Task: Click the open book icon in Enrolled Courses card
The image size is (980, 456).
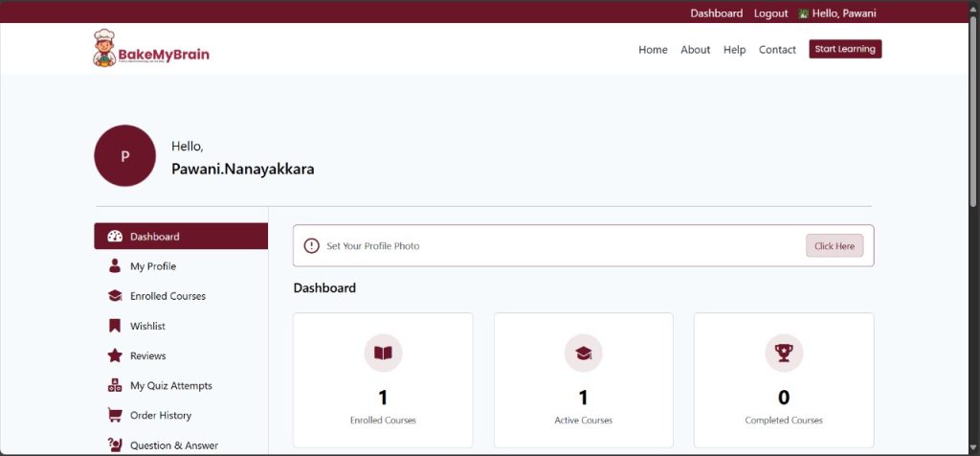Action: coord(383,353)
